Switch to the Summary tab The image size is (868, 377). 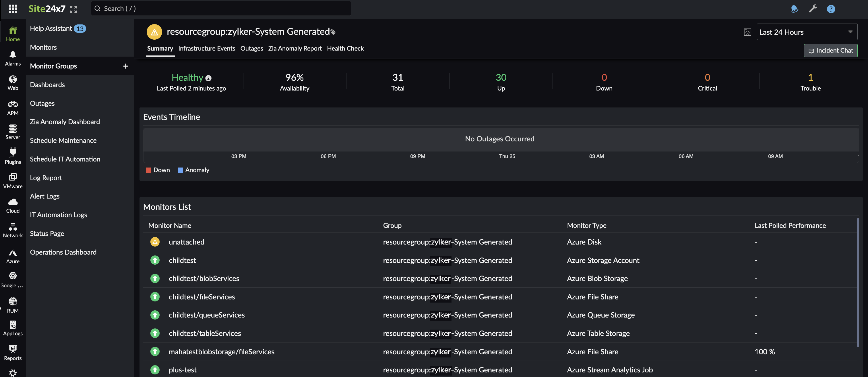coord(160,49)
